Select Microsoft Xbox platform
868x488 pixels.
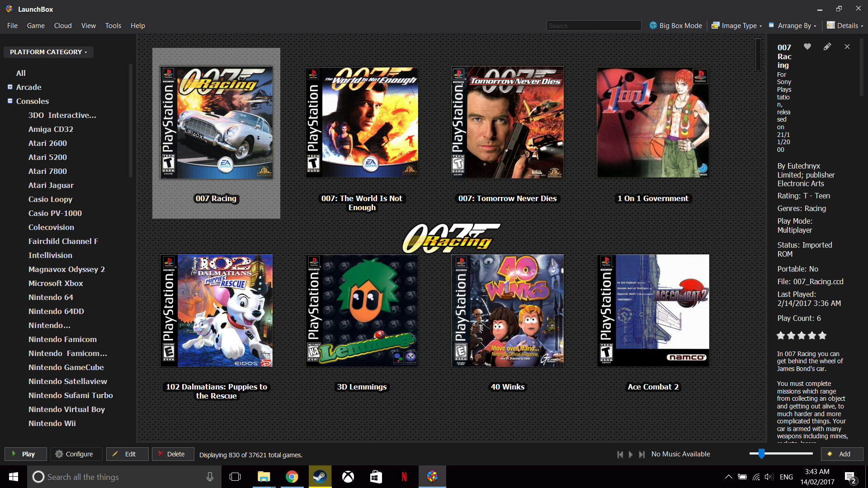coord(56,283)
